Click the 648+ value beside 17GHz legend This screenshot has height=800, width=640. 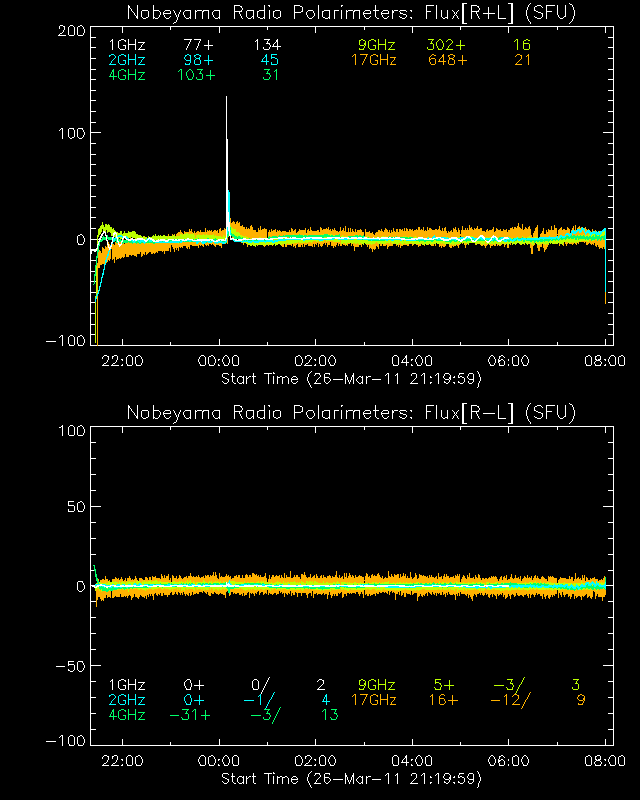[447, 61]
